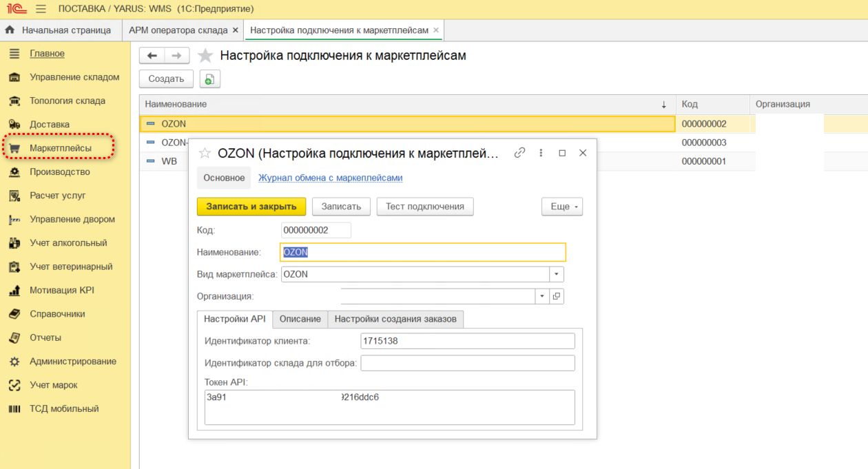This screenshot has height=469, width=868.
Task: Expand the Организация selection dropdown
Action: pos(542,295)
